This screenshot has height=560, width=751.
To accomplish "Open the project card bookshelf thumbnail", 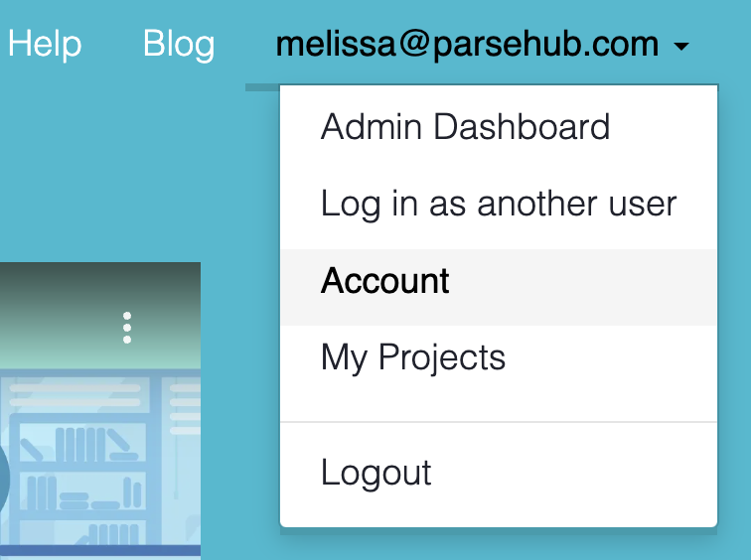I will (x=99, y=457).
